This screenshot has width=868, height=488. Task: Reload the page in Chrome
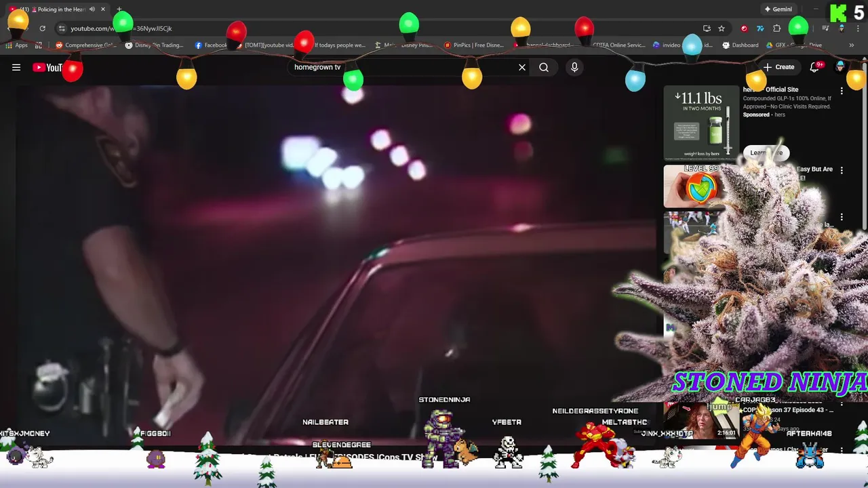click(x=42, y=28)
